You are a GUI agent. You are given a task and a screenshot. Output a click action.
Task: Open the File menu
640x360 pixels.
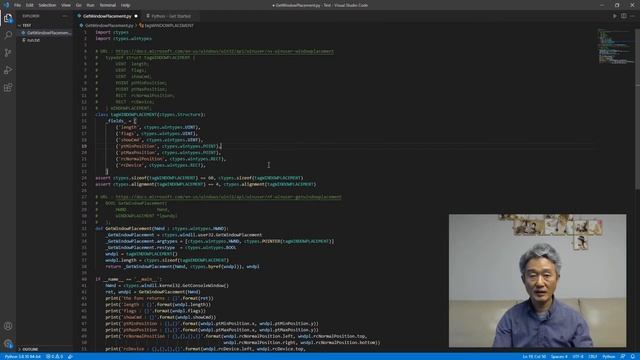click(18, 5)
